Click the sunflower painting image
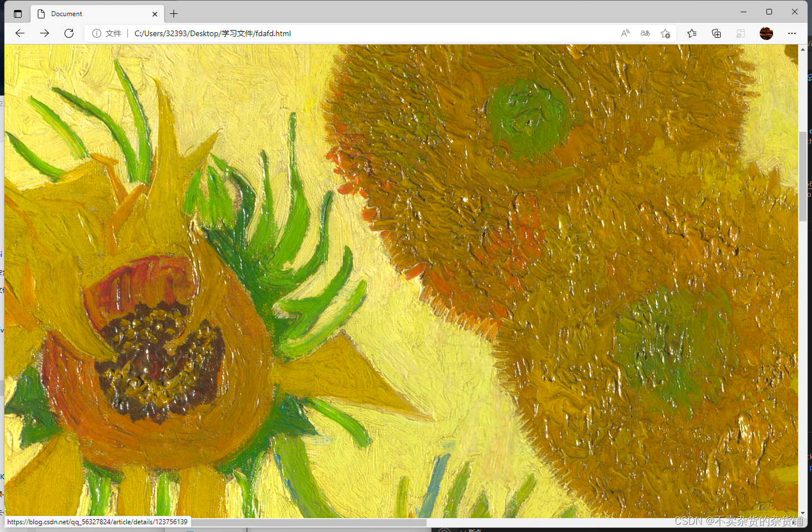Image resolution: width=812 pixels, height=532 pixels. (x=401, y=281)
